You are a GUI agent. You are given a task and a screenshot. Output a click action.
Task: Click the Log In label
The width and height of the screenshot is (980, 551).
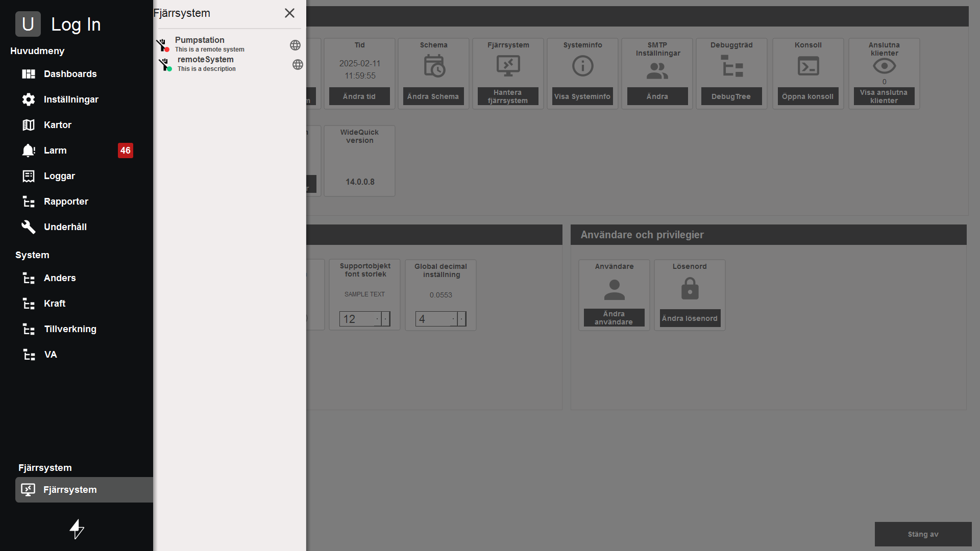(x=76, y=24)
